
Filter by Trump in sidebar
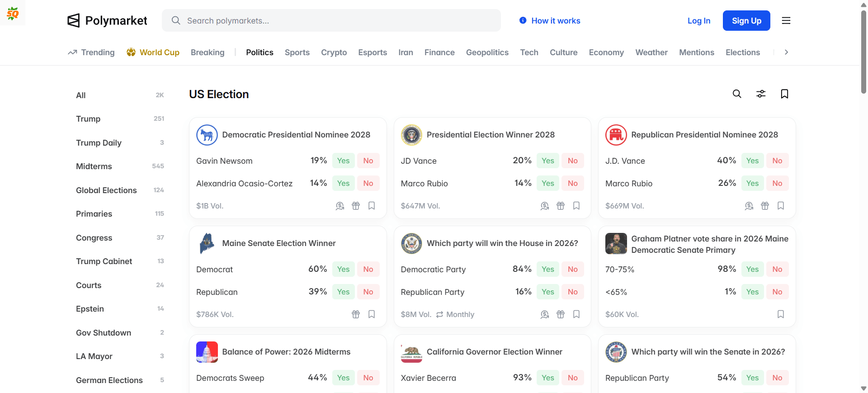coord(120,119)
